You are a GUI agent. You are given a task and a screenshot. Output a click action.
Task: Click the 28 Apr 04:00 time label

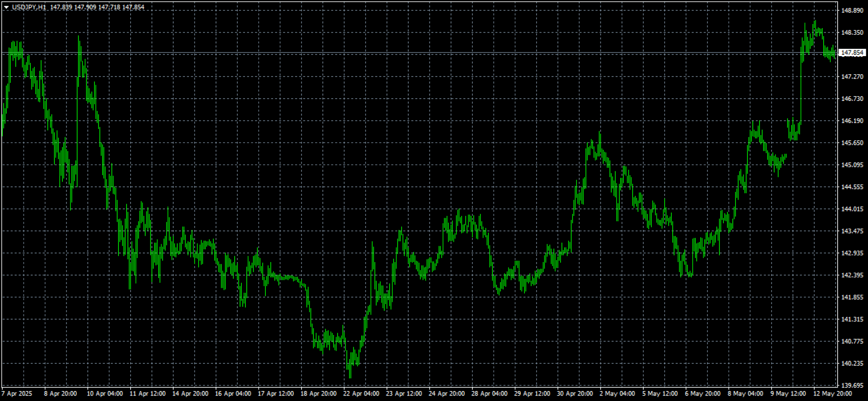[489, 394]
